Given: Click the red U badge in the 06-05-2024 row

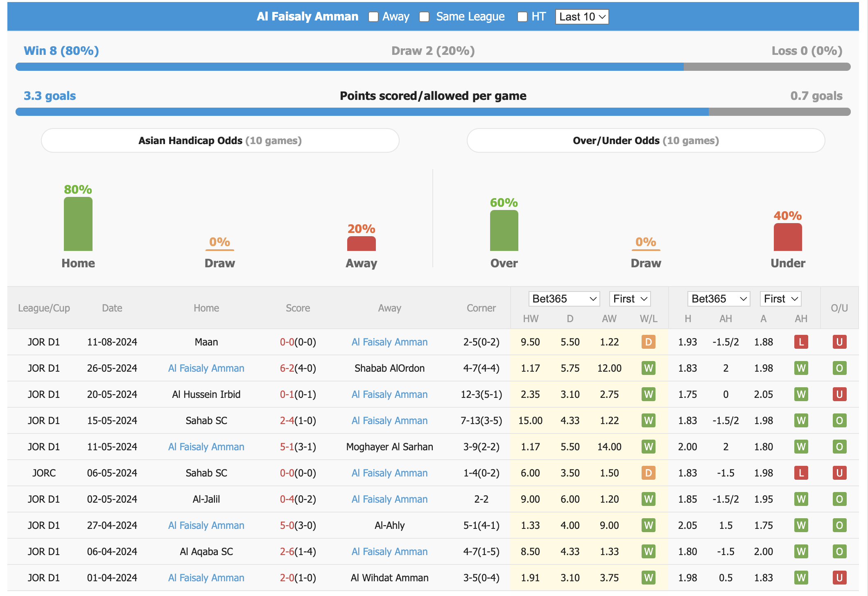Looking at the screenshot, I should (x=839, y=473).
